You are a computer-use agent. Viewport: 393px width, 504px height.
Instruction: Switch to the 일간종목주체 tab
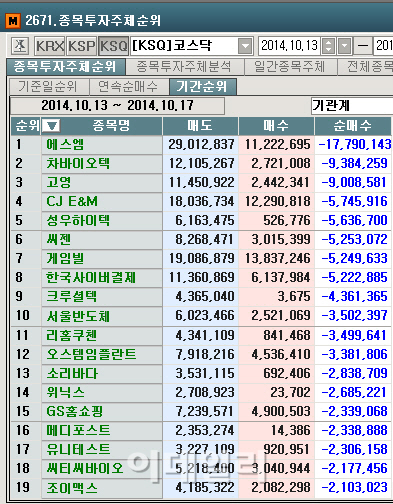tap(290, 67)
